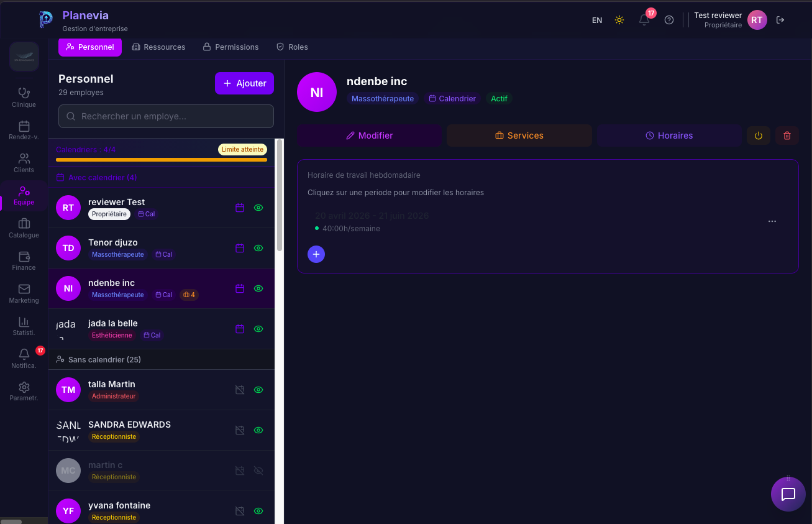Switch language with the EN toggle

pos(597,20)
